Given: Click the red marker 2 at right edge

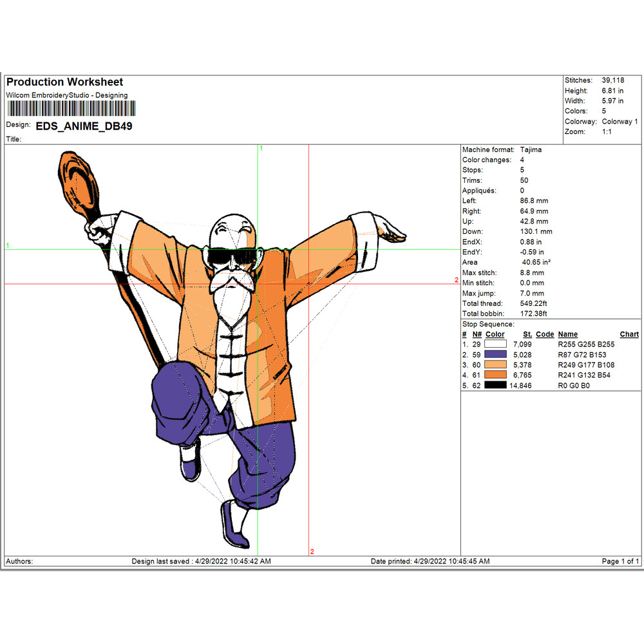Looking at the screenshot, I should pos(456,280).
